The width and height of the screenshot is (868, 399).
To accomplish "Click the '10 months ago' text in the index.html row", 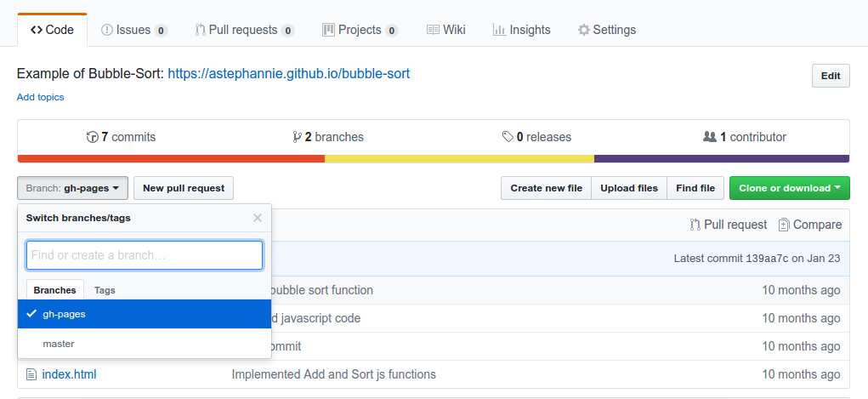I will [x=801, y=374].
